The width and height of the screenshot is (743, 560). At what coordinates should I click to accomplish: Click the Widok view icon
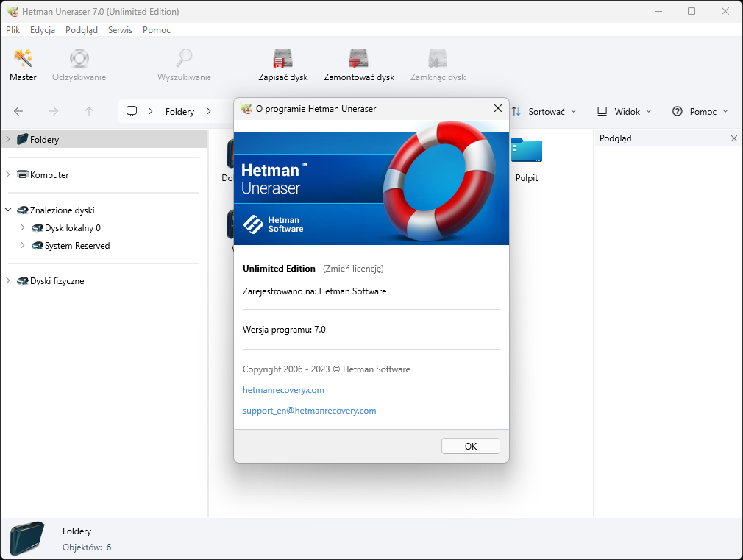click(602, 111)
